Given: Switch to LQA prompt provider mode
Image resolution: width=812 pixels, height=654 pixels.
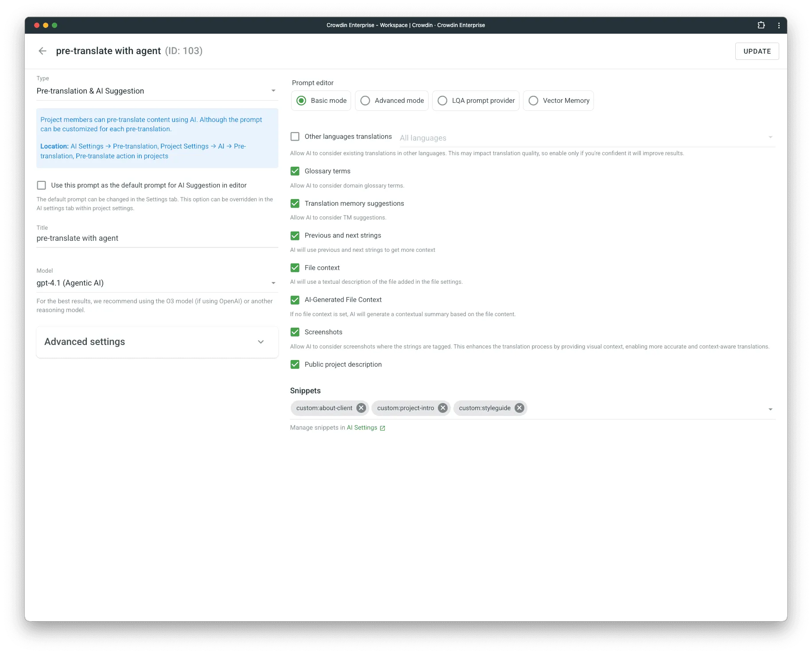Looking at the screenshot, I should 442,101.
